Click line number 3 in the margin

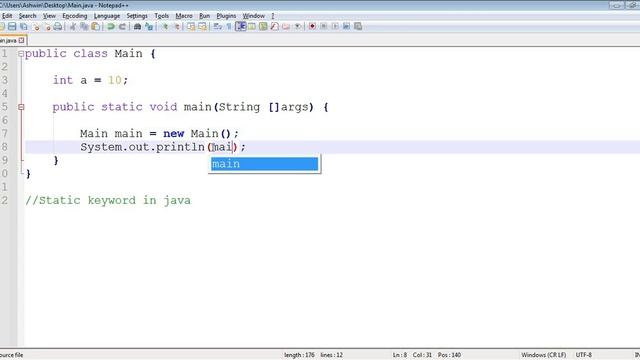4,80
